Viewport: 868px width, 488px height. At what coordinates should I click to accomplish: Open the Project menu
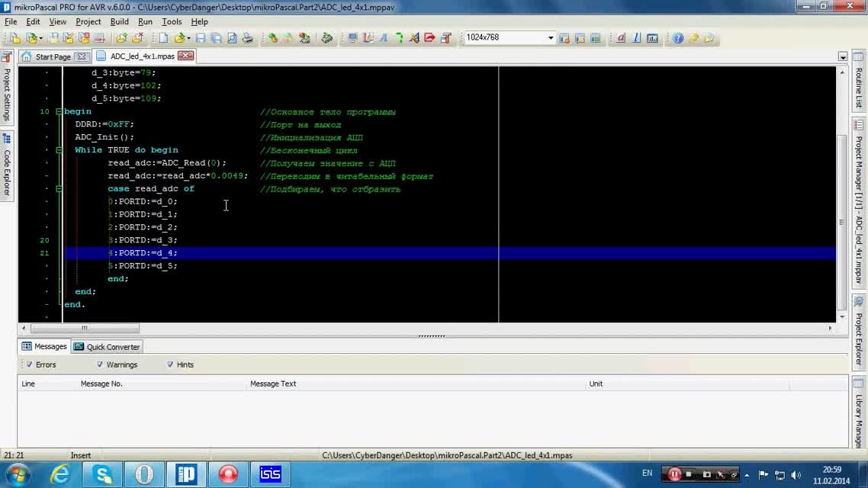tap(88, 21)
